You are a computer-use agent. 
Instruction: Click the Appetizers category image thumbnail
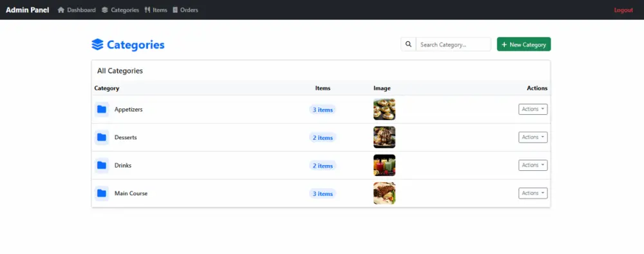pos(384,110)
